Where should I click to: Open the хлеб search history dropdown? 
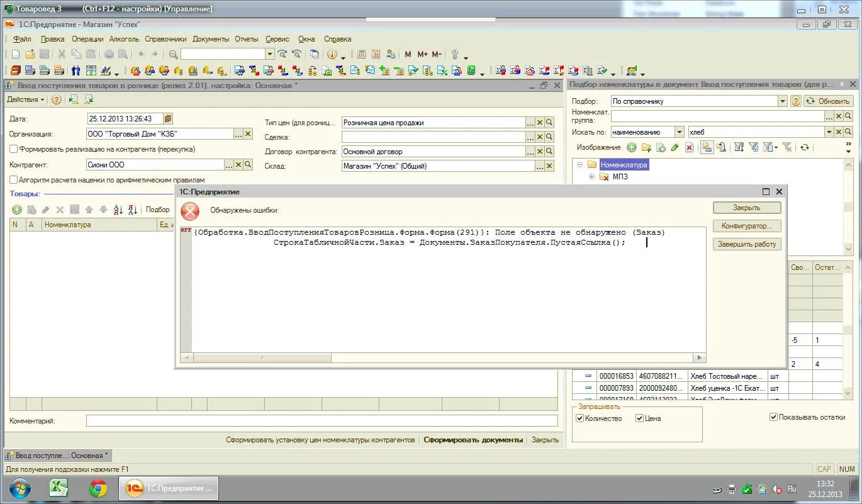click(829, 132)
